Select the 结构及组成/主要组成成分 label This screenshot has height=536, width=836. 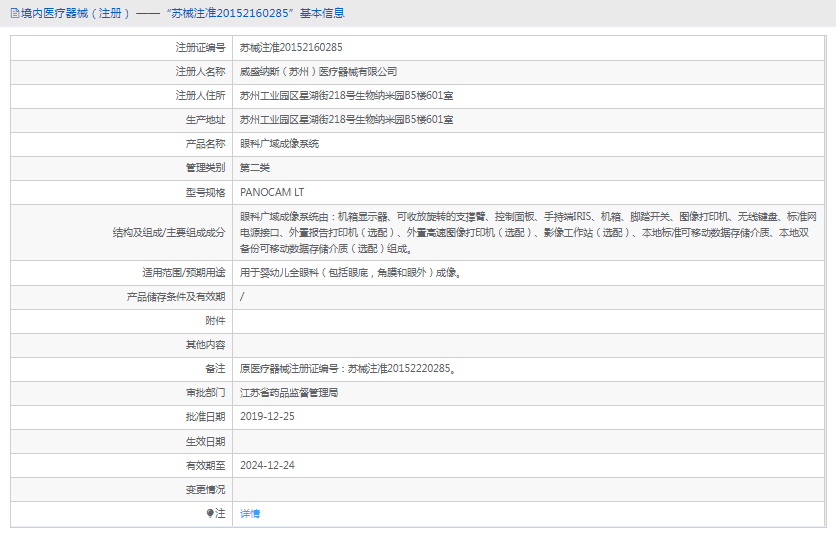tap(169, 233)
